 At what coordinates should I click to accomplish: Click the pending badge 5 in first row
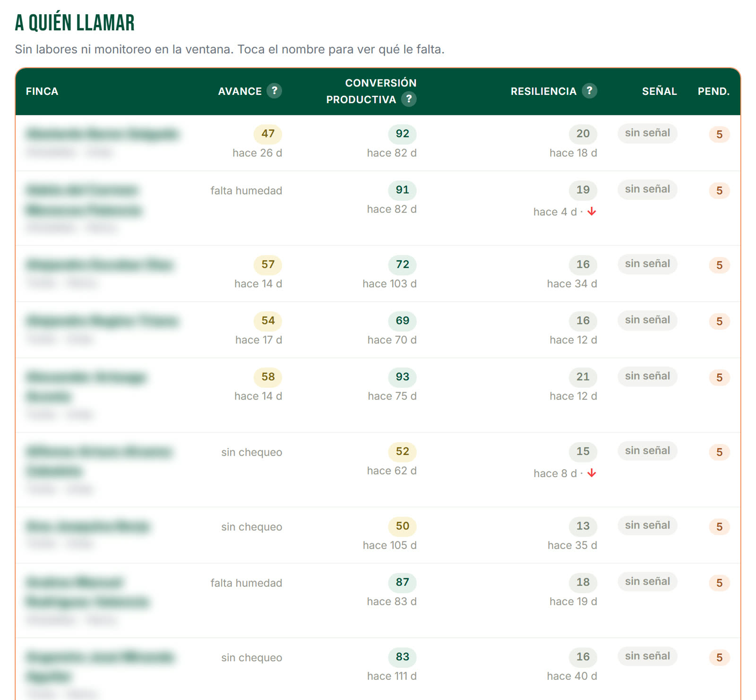719,135
